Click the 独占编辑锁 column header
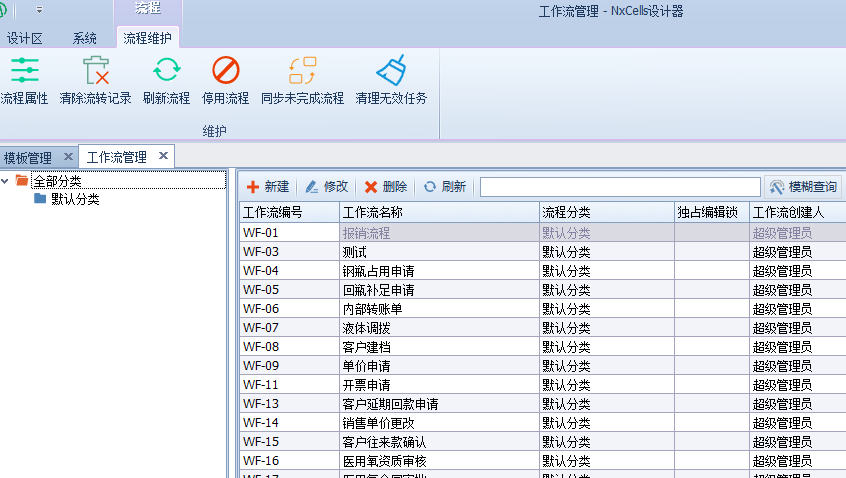Viewport: 846px width, 478px height. click(x=712, y=213)
